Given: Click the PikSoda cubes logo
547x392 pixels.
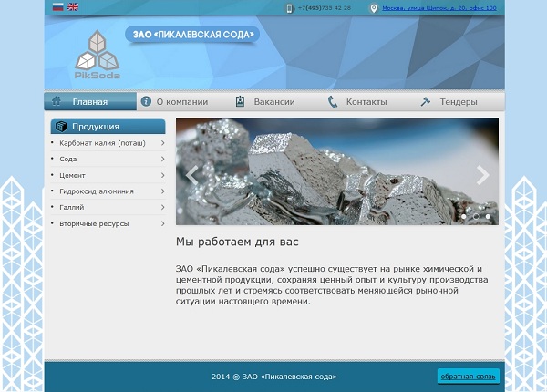Looking at the screenshot, I should 98,55.
